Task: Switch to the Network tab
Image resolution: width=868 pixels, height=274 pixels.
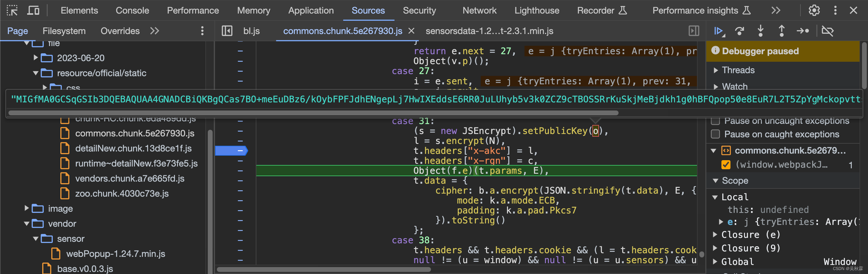Action: click(x=479, y=11)
